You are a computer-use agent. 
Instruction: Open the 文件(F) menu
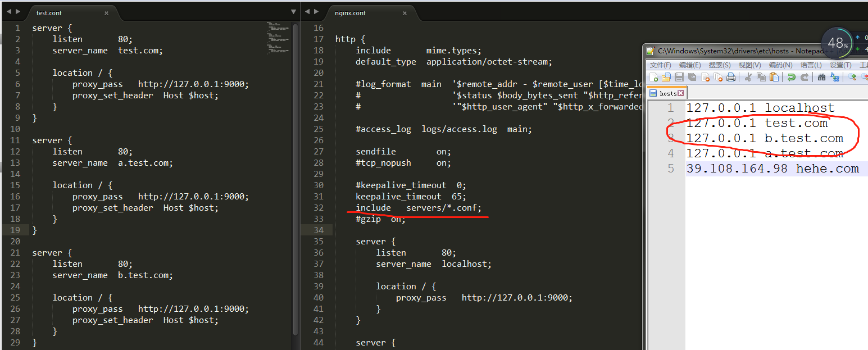coord(661,65)
